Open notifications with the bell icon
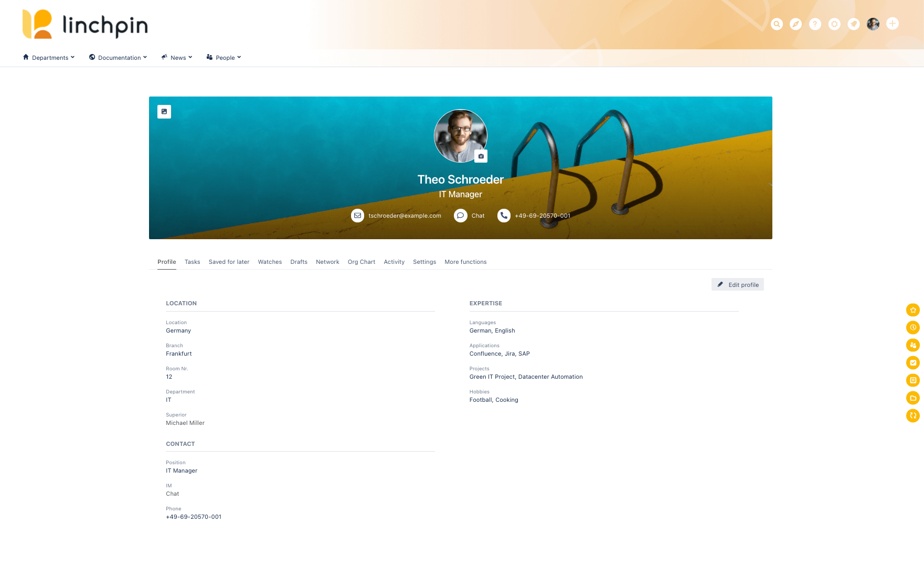 [x=854, y=24]
